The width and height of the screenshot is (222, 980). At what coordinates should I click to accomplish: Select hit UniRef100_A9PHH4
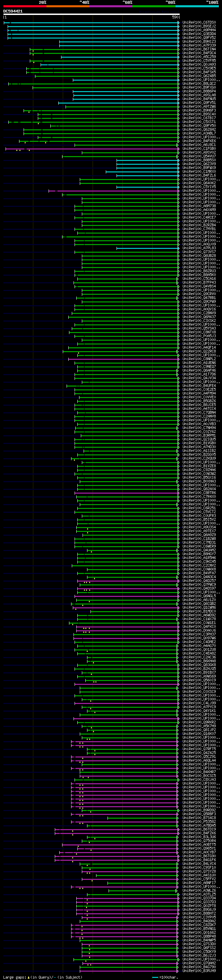click(x=199, y=30)
